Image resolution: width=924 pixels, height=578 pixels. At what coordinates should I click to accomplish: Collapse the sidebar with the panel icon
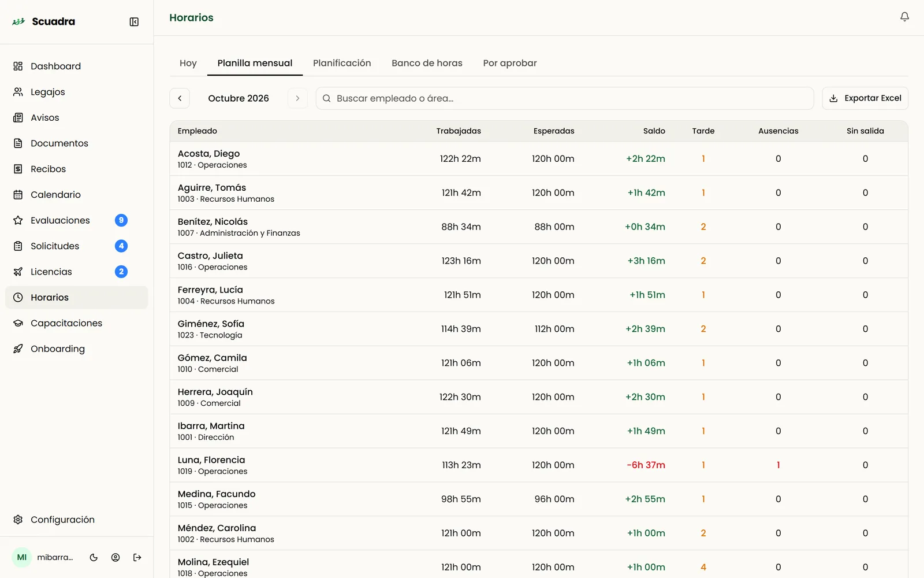coord(134,22)
